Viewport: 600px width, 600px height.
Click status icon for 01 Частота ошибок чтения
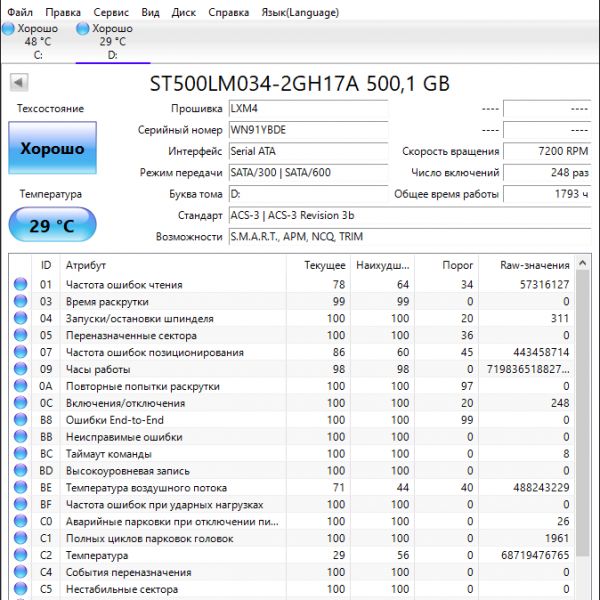tap(21, 284)
